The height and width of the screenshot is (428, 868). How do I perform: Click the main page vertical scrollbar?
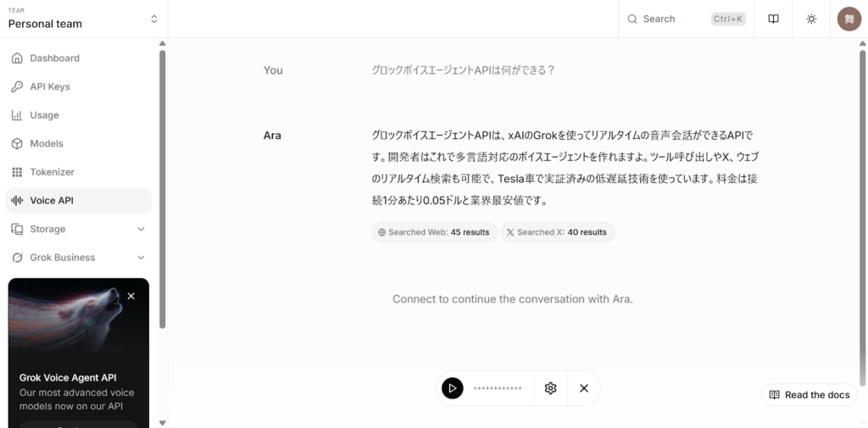click(862, 219)
